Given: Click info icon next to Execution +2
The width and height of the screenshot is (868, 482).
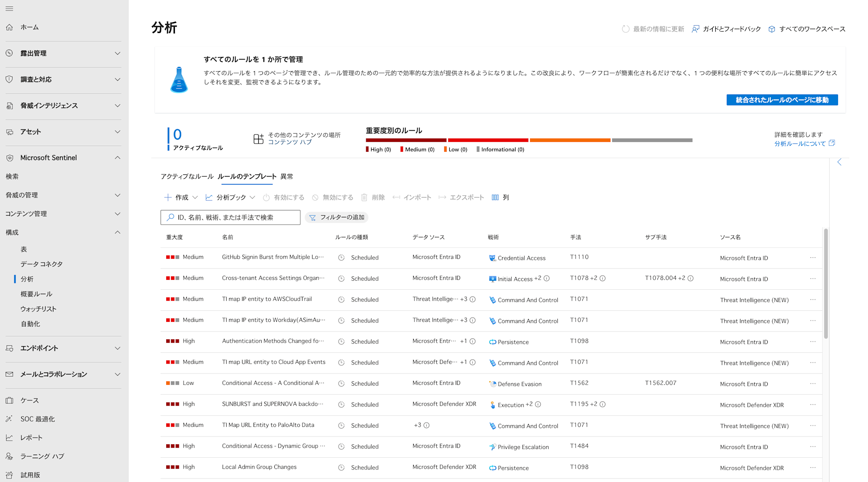Looking at the screenshot, I should [538, 404].
